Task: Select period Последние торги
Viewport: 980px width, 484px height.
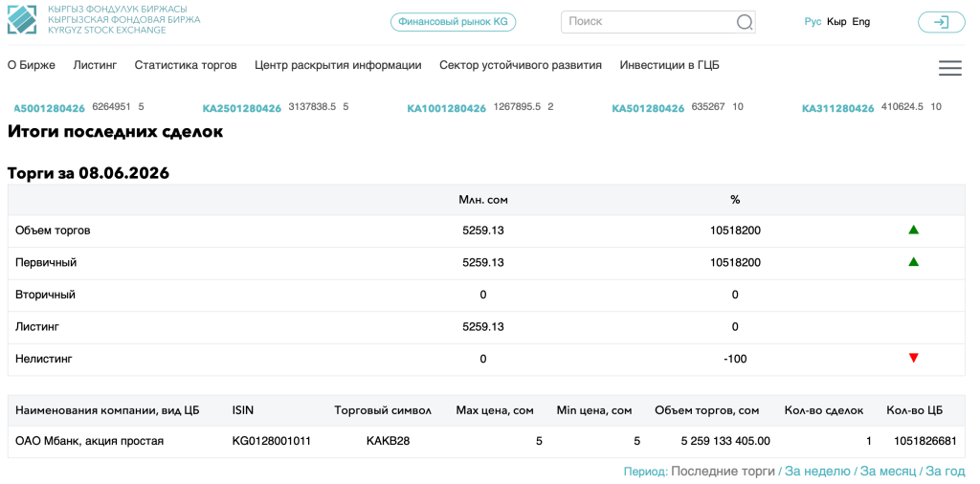Action: pos(723,472)
